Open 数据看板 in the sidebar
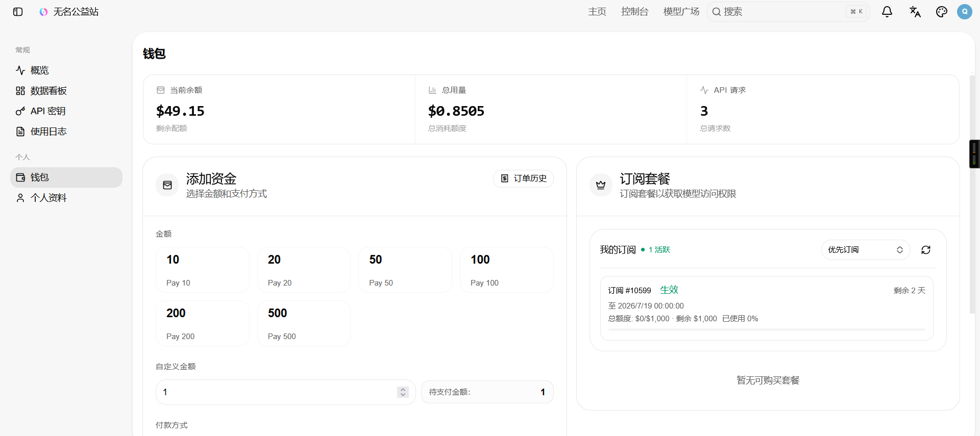Screen dimensions: 980x436 [66, 91]
